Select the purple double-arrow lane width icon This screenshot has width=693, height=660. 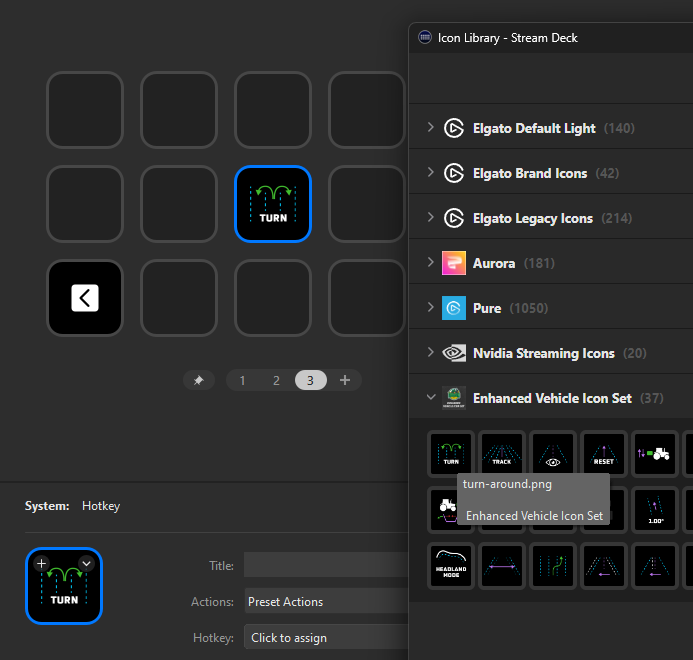point(502,566)
